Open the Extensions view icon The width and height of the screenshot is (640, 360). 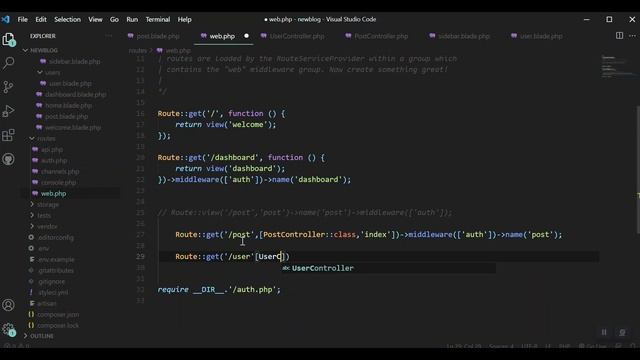(9, 135)
